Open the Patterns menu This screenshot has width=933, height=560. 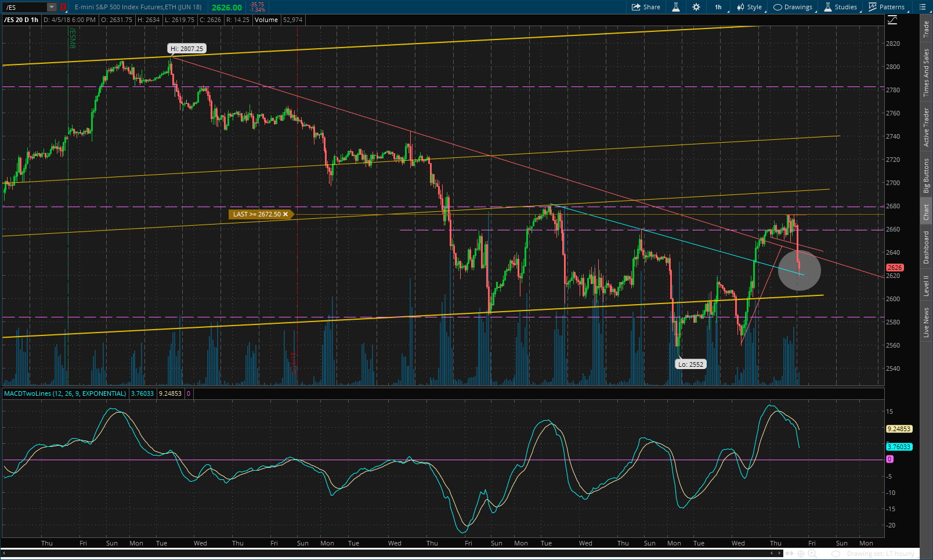pyautogui.click(x=887, y=7)
